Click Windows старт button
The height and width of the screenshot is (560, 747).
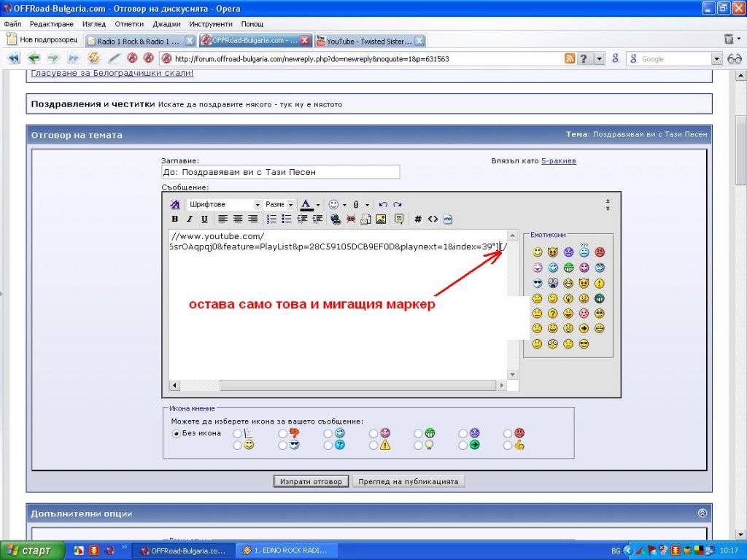point(32,551)
